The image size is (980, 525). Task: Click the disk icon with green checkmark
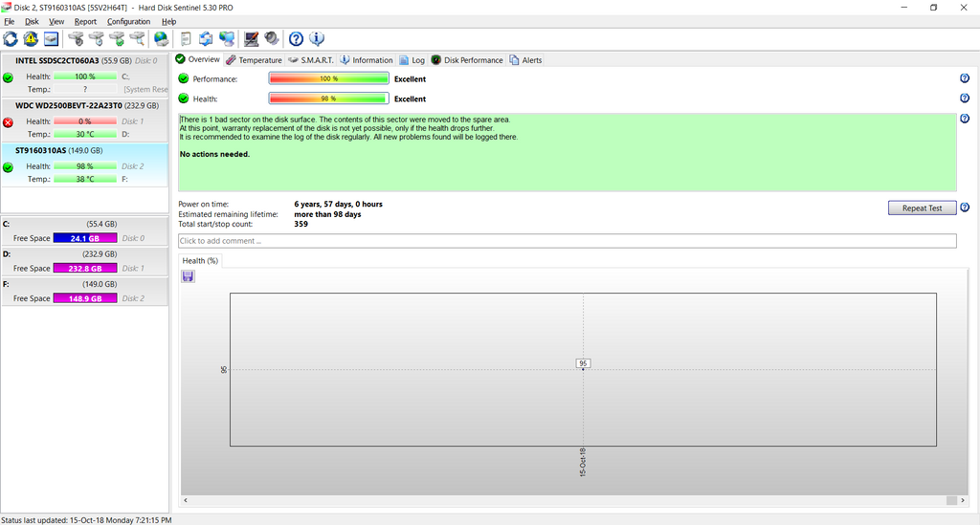tap(117, 38)
